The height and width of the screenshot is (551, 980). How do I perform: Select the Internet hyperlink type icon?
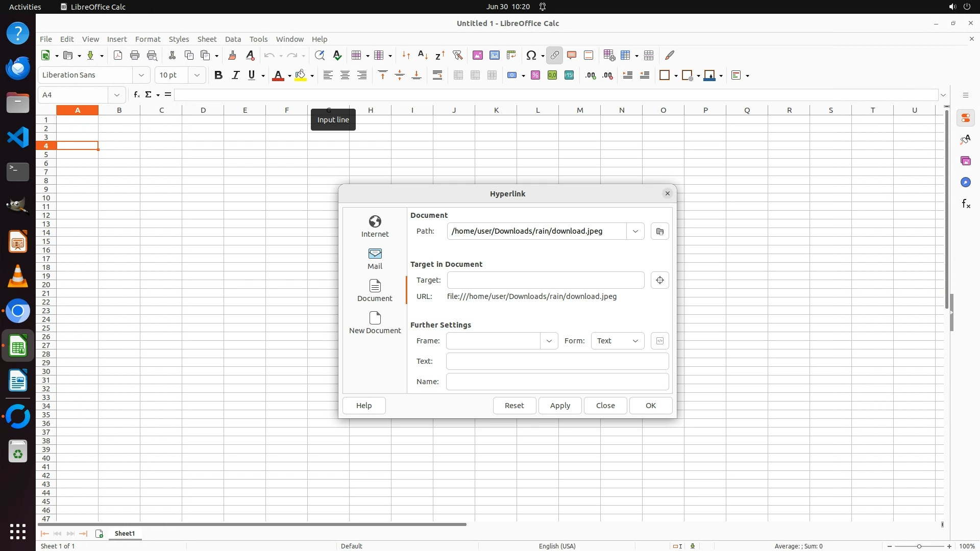click(x=375, y=226)
